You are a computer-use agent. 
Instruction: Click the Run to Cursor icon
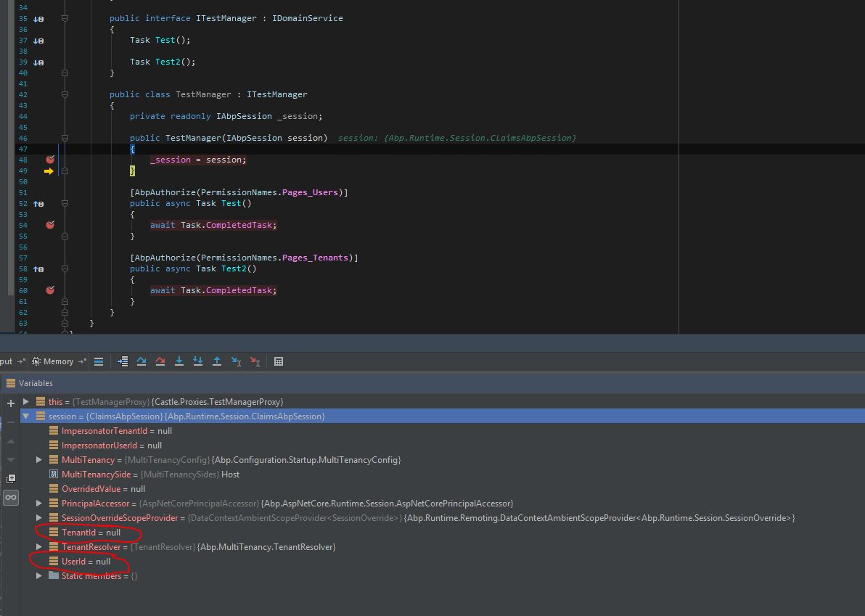(235, 361)
